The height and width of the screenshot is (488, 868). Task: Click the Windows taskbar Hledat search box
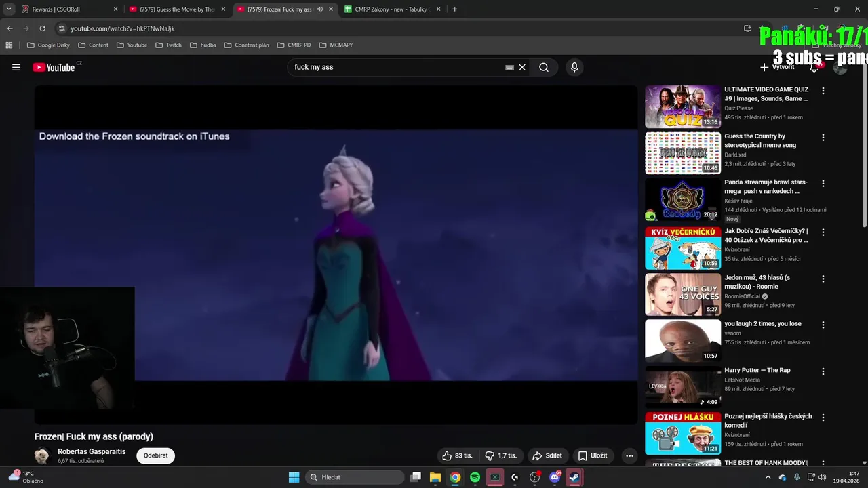(355, 477)
